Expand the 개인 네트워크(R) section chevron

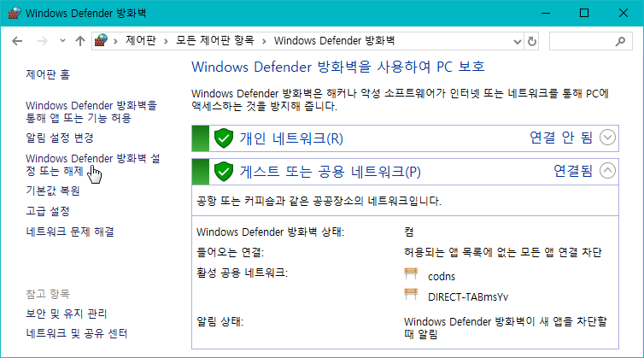click(x=607, y=138)
